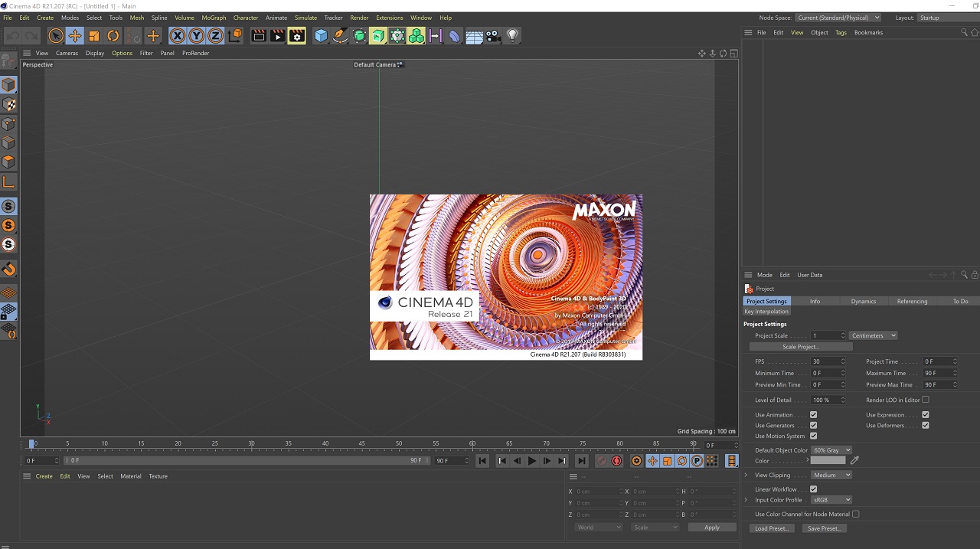This screenshot has width=980, height=549.
Task: Open the Default Object Color dropdown
Action: (831, 450)
